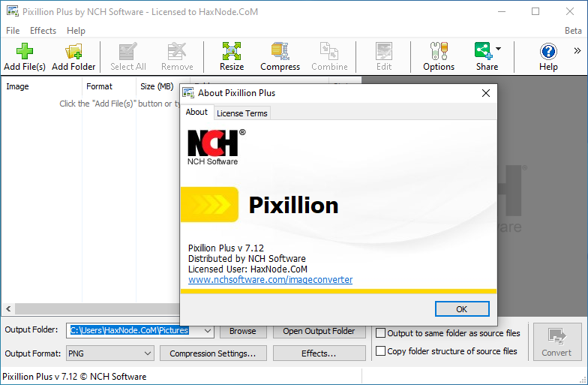Click the Image column header
Viewport: 588px width, 385px height.
(x=41, y=86)
